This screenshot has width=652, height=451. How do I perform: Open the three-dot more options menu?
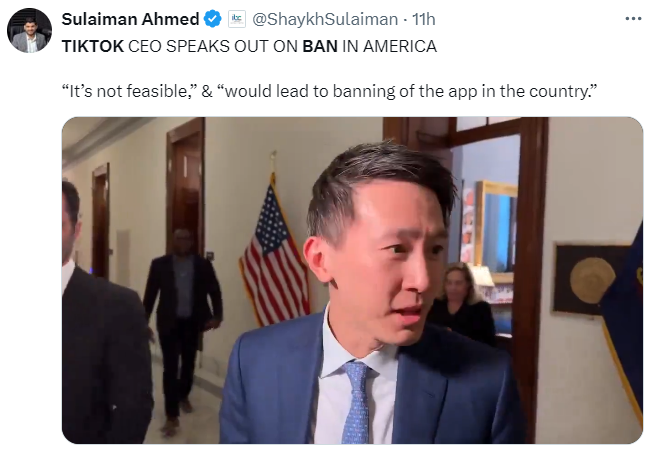click(x=633, y=19)
